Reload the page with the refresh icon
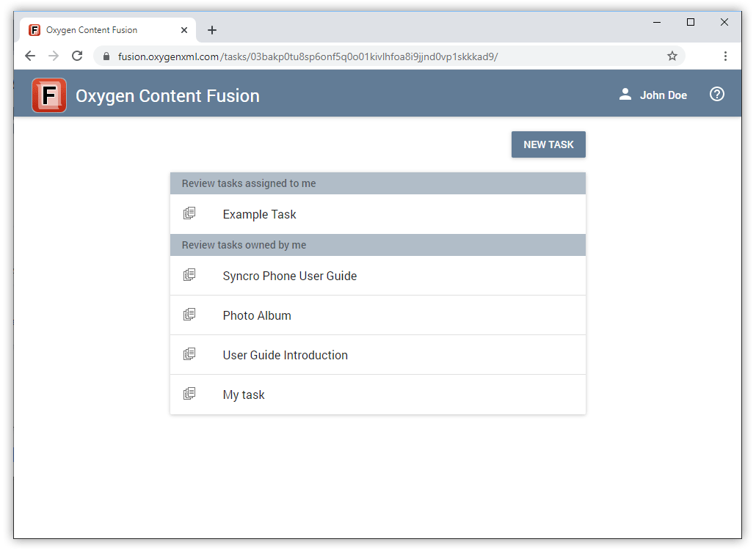 [77, 56]
